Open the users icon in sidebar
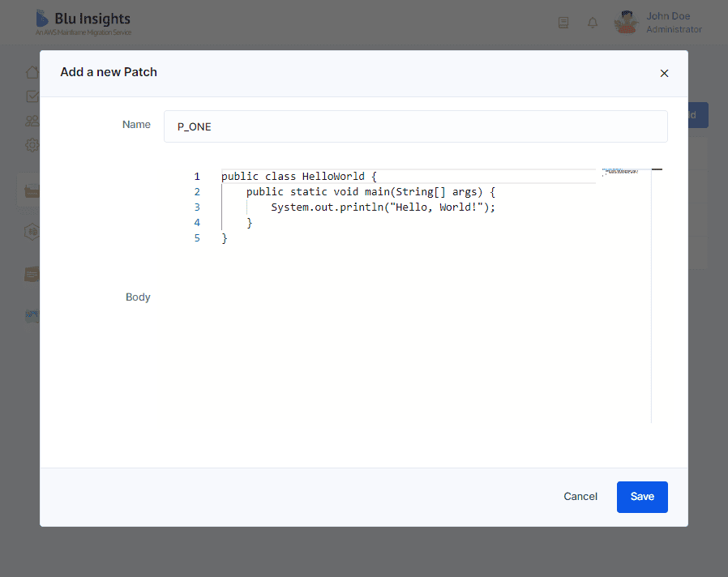Image resolution: width=728 pixels, height=577 pixels. (32, 121)
